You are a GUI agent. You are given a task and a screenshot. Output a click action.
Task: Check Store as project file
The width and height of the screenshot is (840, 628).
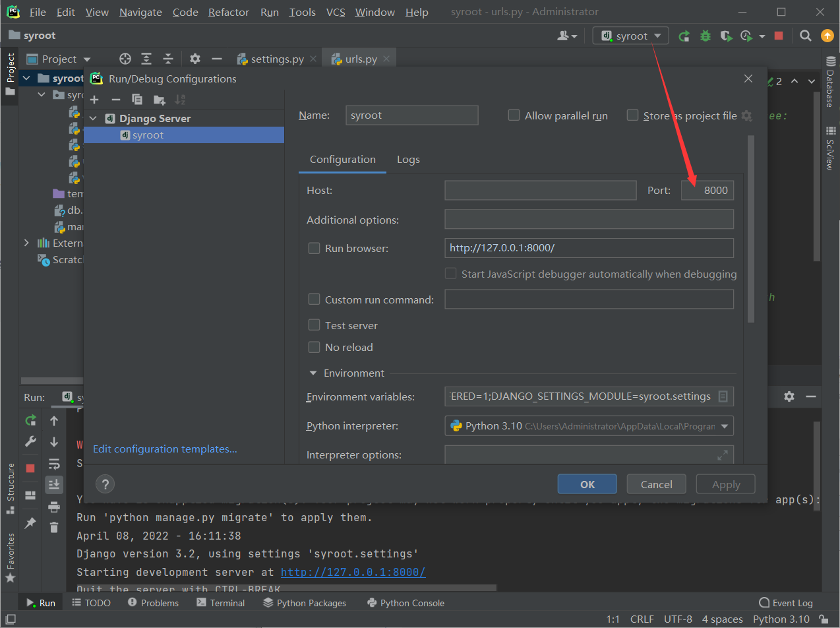click(x=632, y=115)
